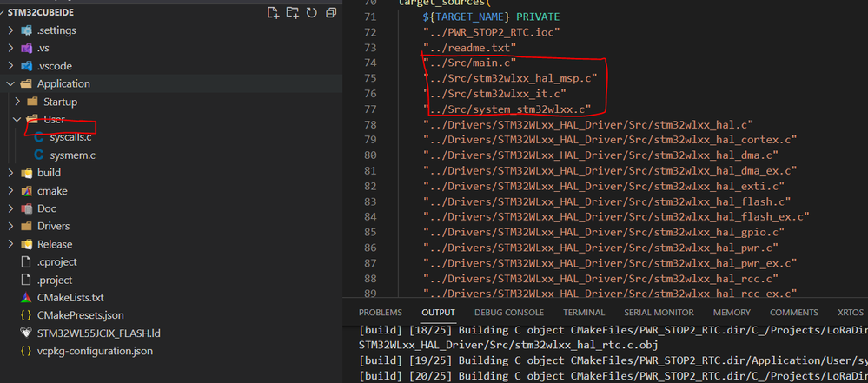Collapse all folders in explorer
The width and height of the screenshot is (868, 383).
coord(331,13)
